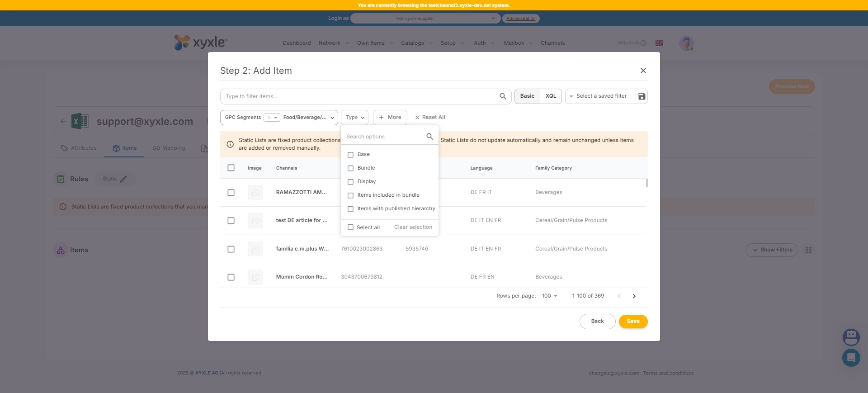Screen dimensions: 868x393
Task: Click the search icon in Type options
Action: pyautogui.click(x=429, y=137)
